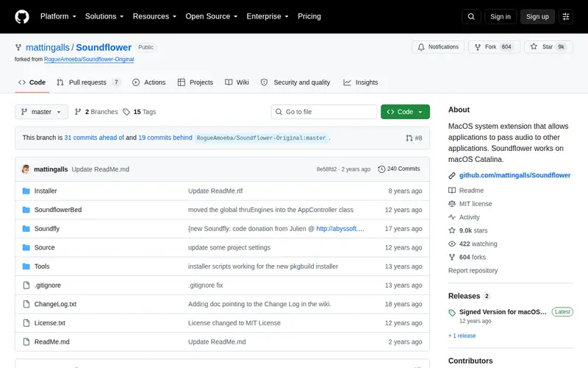Switch to Security and quality tab
The image size is (588, 368).
pyautogui.click(x=295, y=82)
